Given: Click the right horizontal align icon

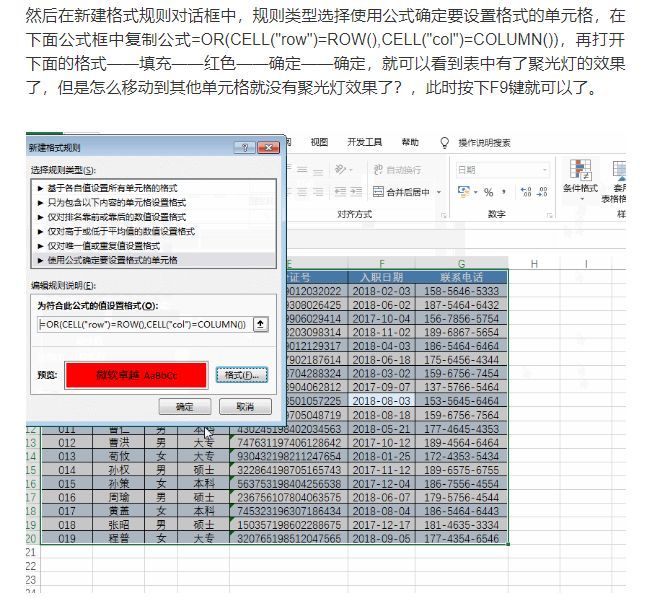Looking at the screenshot, I should 318,192.
